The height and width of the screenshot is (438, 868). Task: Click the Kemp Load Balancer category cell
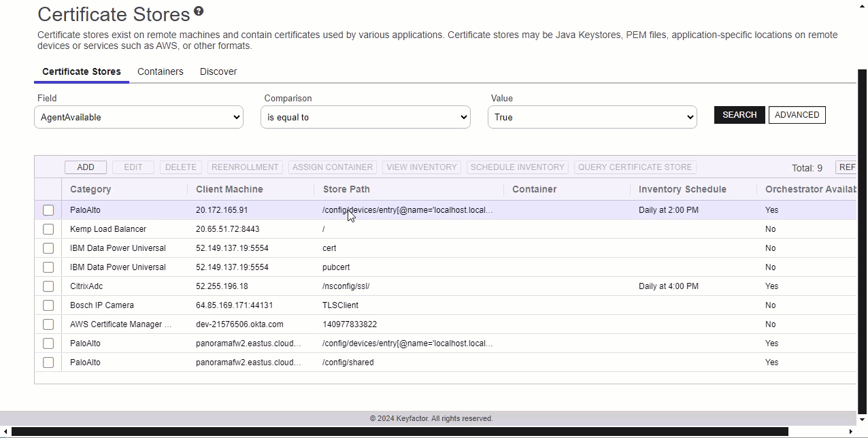point(108,229)
